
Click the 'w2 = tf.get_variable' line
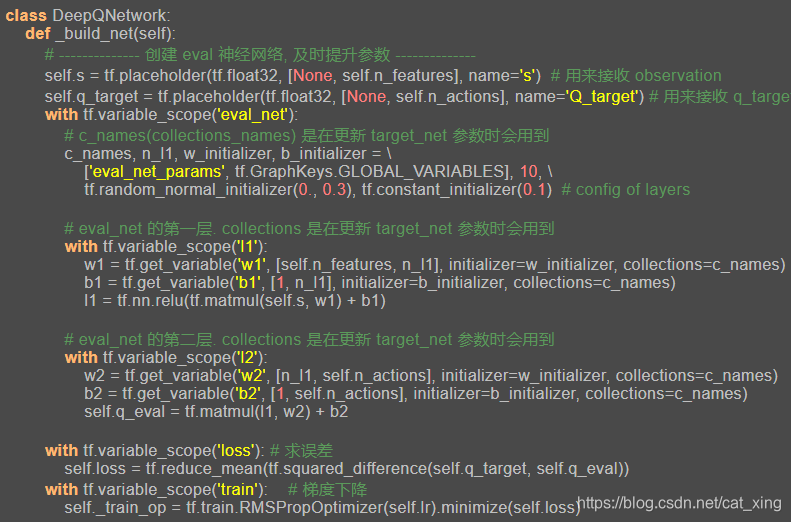tap(431, 376)
